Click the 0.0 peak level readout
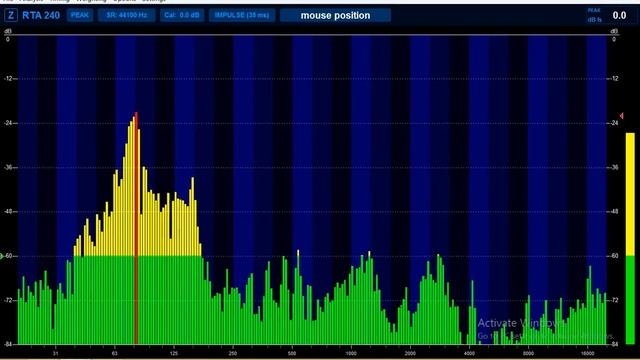This screenshot has width=640, height=360. (x=619, y=16)
